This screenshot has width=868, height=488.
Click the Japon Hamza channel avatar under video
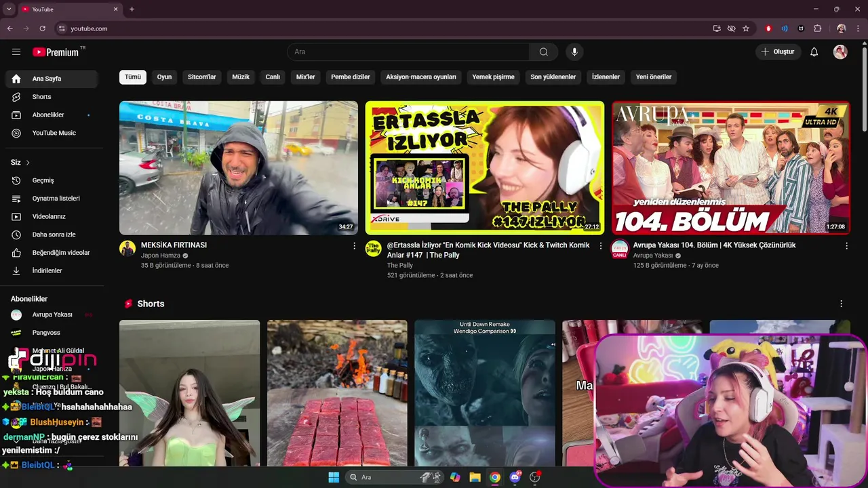click(x=127, y=248)
